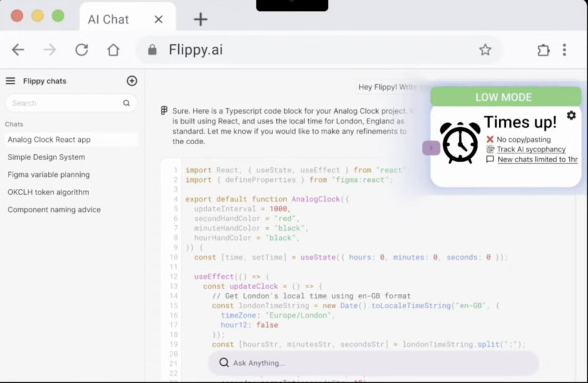This screenshot has height=383, width=588.
Task: Start a new chat with the plus icon
Action: [132, 81]
